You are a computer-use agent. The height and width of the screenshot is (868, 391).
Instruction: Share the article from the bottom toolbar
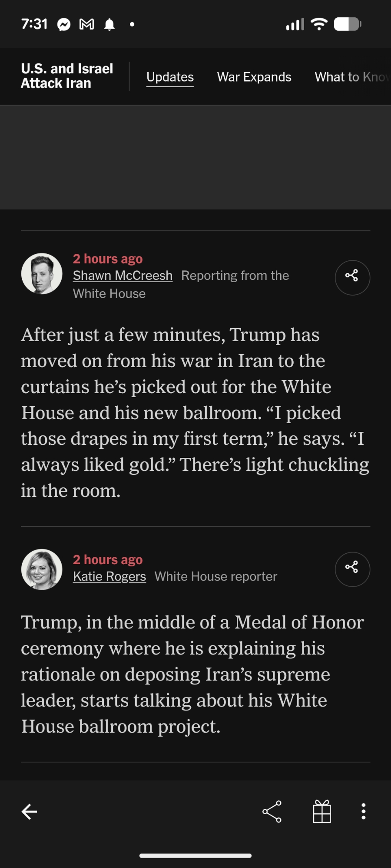coord(272,811)
